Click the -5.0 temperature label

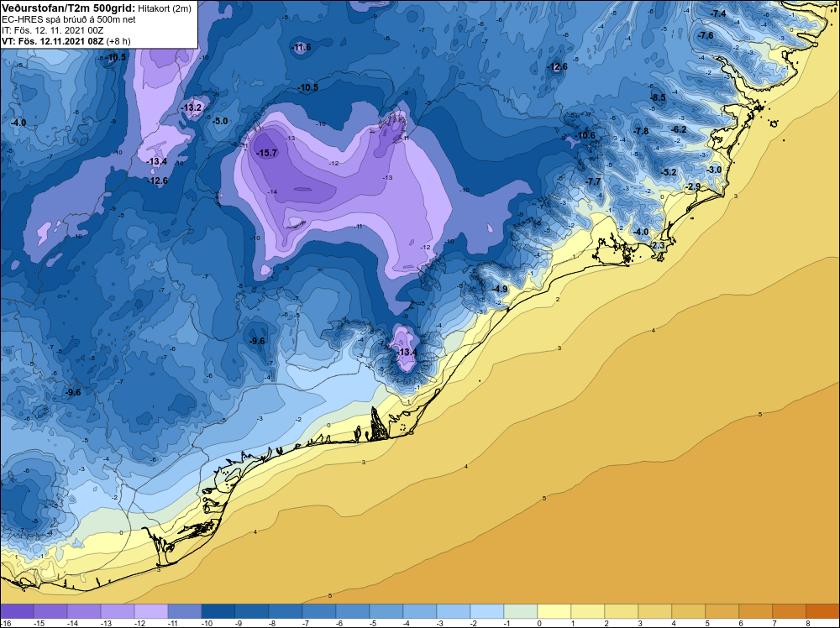220,121
